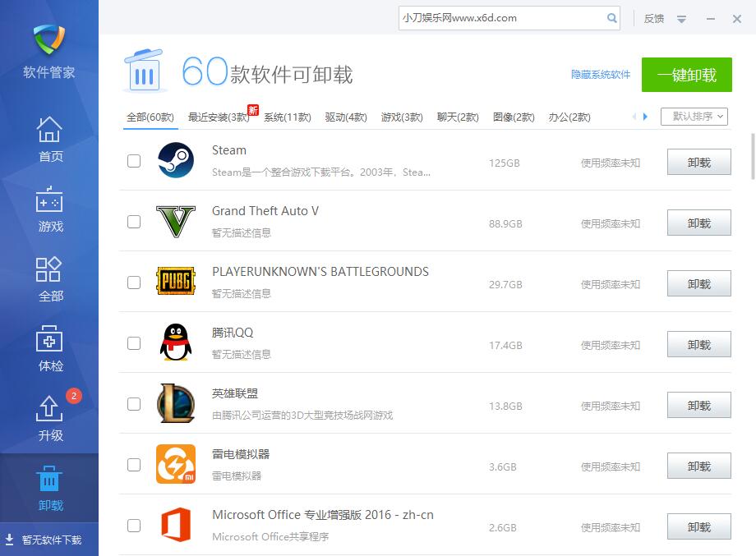The height and width of the screenshot is (556, 756).
Task: Click the search input field
Action: [503, 18]
